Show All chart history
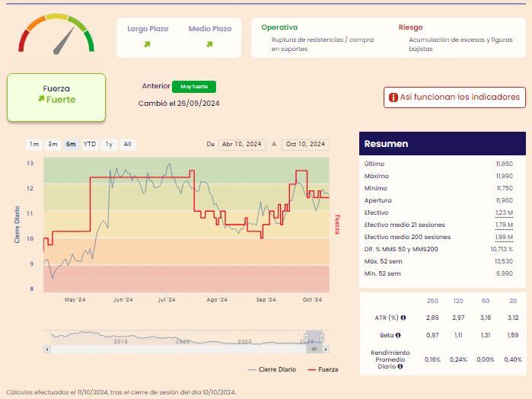 (x=128, y=145)
